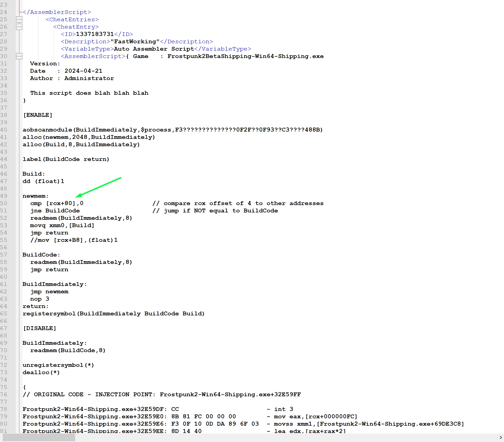Click the commented //mov [rcx+B8] line
Viewport: 504px width, 442px height.
tap(74, 240)
